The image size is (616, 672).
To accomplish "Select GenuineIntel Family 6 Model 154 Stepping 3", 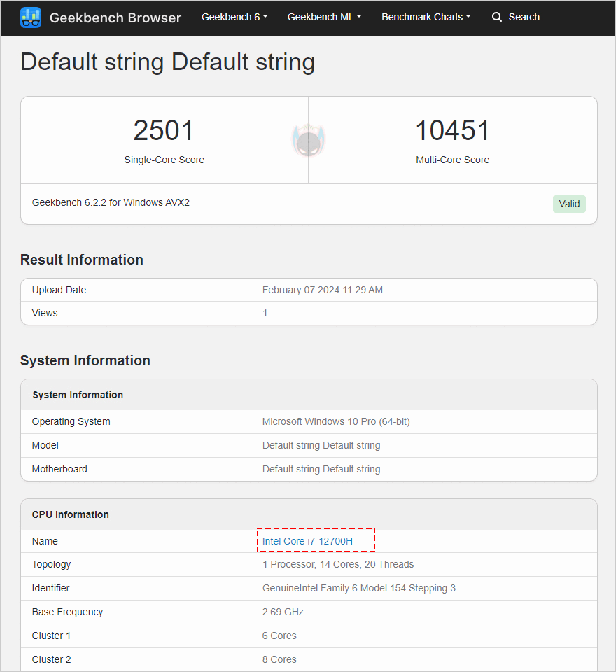I will tap(359, 588).
